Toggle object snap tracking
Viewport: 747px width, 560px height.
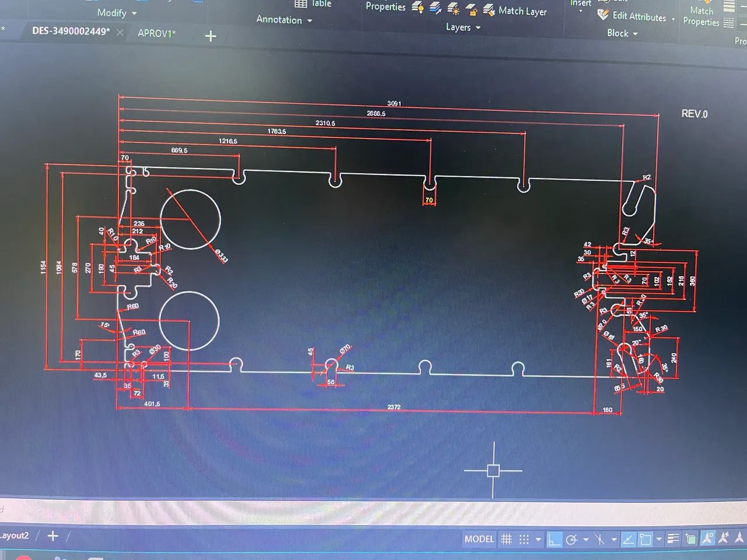[628, 540]
